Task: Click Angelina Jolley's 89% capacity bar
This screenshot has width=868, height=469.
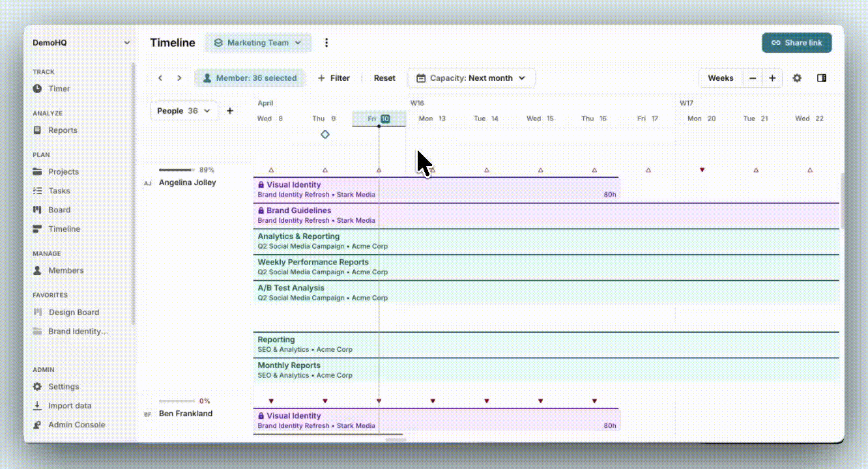Action: [x=177, y=170]
